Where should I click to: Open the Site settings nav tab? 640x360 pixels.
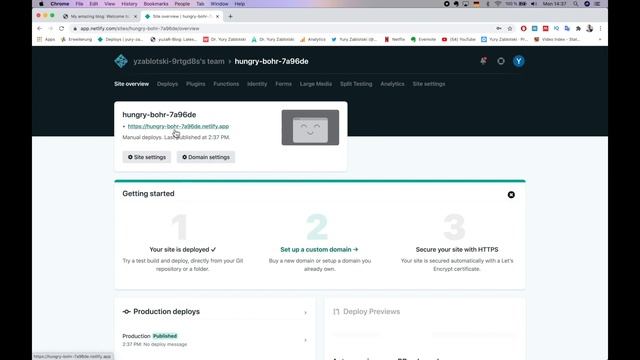click(429, 84)
